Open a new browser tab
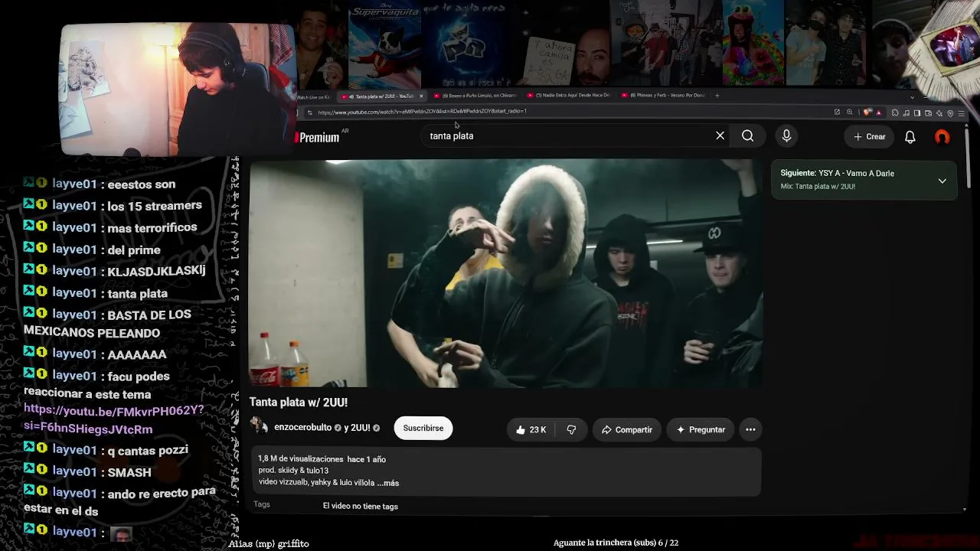This screenshot has width=980, height=551. tap(717, 96)
